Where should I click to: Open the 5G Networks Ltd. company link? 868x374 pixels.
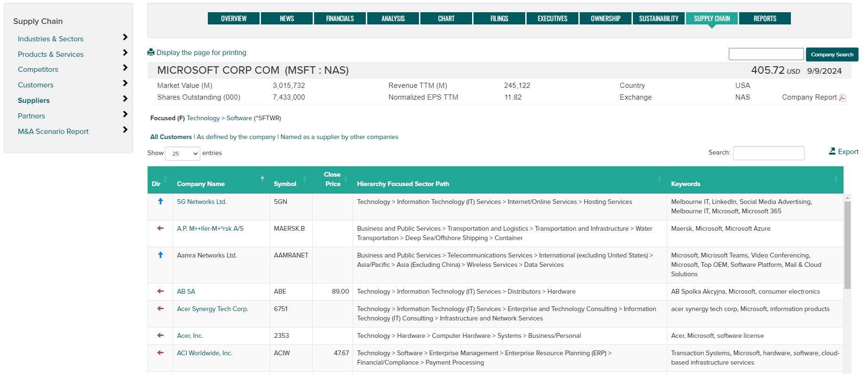202,202
